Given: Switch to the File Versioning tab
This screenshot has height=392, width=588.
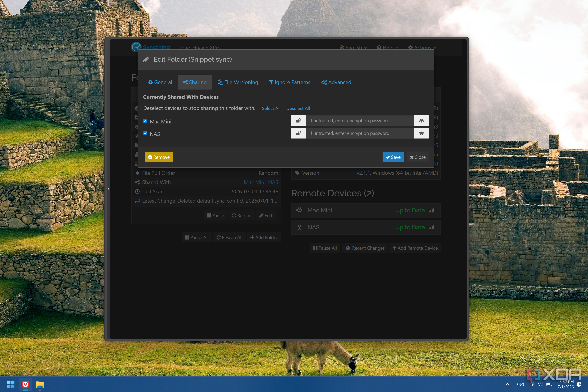Looking at the screenshot, I should pos(238,82).
